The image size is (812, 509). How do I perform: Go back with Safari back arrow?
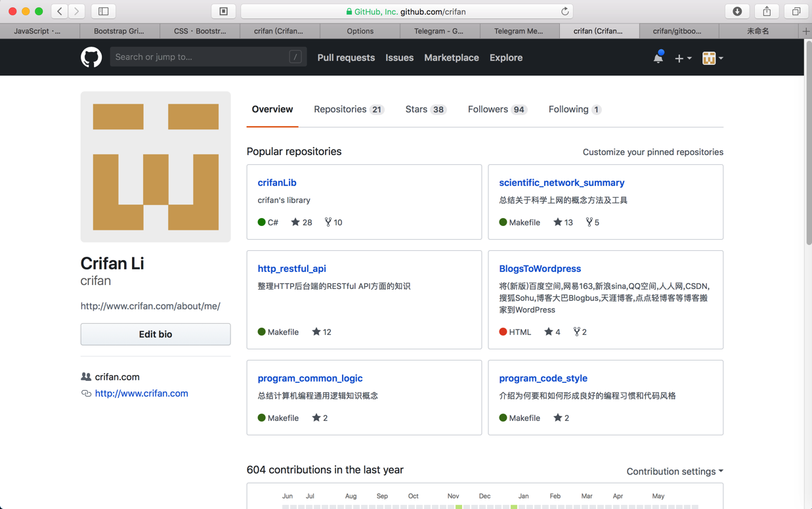point(60,11)
